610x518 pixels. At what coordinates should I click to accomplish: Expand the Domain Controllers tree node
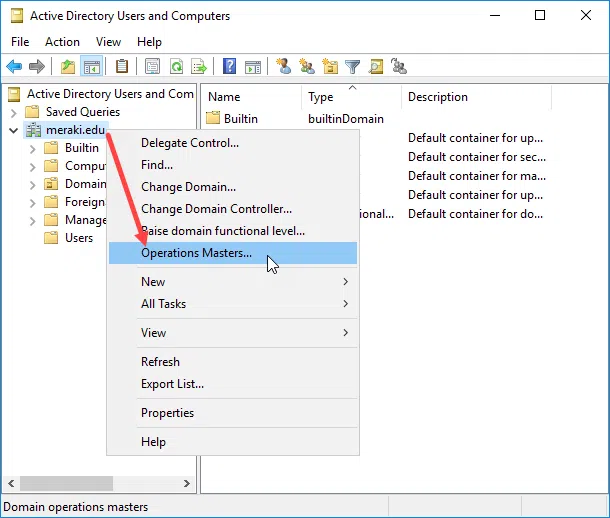point(33,185)
